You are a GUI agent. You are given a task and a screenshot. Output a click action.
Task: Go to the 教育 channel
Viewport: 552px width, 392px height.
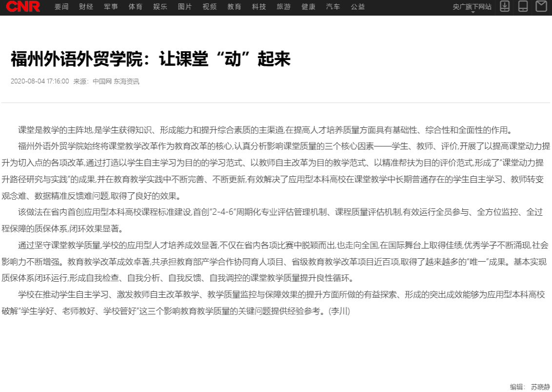234,7
